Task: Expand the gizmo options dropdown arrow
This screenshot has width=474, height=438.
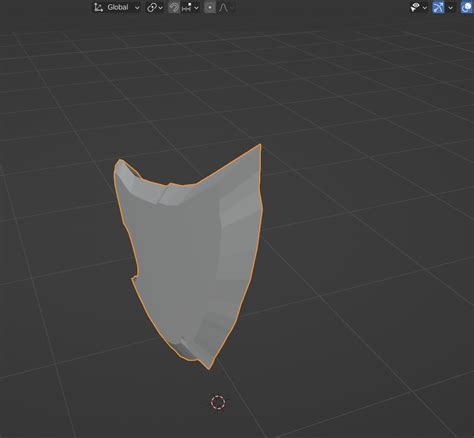Action: pyautogui.click(x=450, y=7)
